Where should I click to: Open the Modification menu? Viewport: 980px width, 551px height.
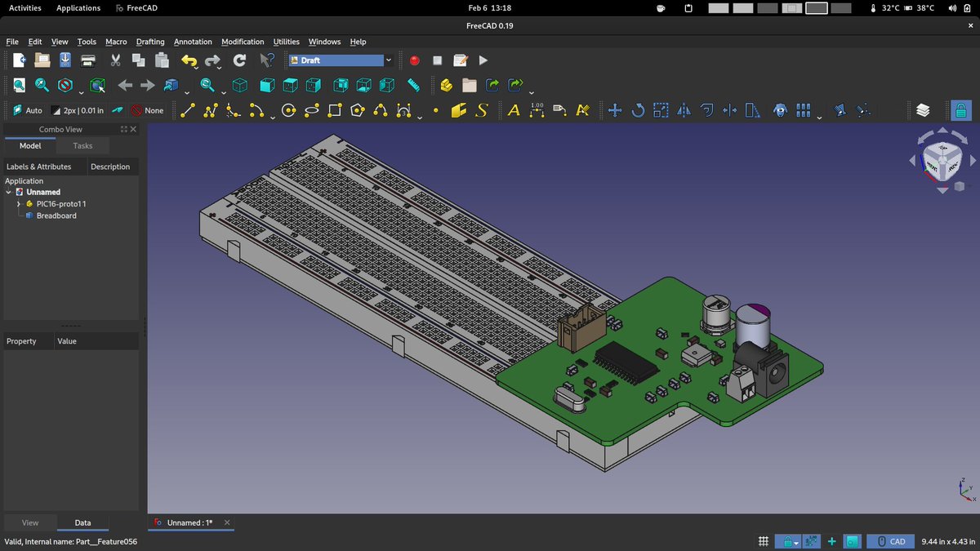(x=243, y=42)
